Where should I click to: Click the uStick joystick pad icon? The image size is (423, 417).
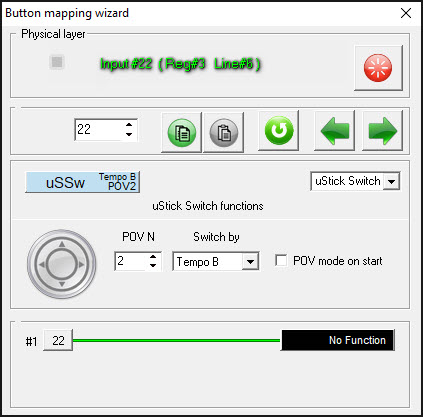62,264
